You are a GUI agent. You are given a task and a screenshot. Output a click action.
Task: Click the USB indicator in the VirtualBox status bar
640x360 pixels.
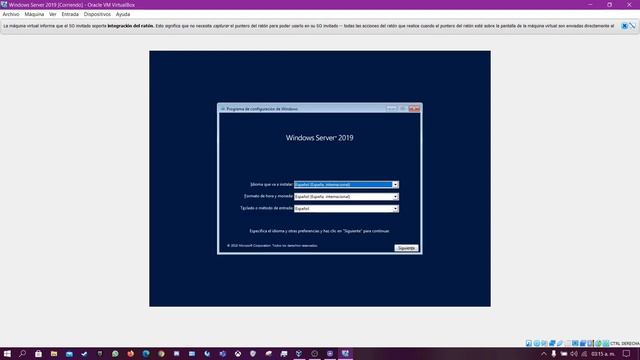tap(559, 343)
